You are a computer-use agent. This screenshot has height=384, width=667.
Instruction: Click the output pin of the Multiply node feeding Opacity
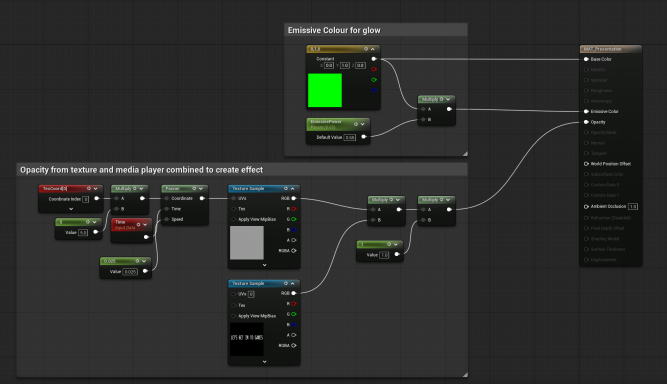[x=449, y=209]
